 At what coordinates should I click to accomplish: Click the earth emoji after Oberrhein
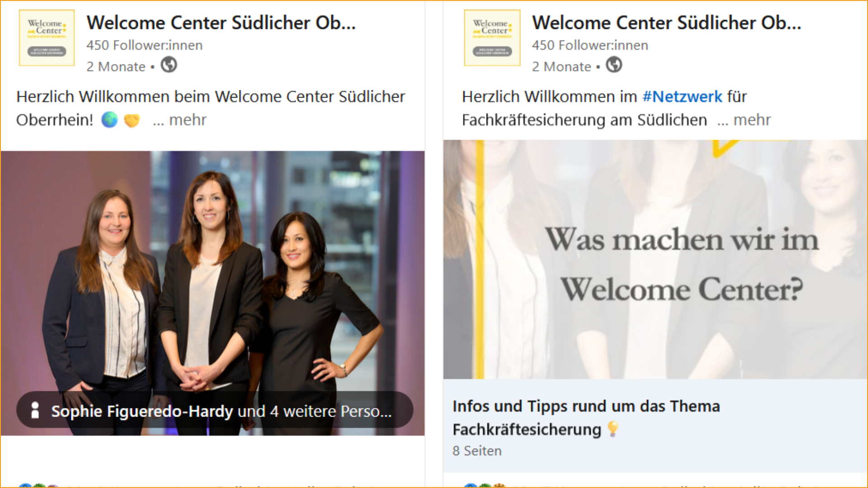click(x=109, y=120)
